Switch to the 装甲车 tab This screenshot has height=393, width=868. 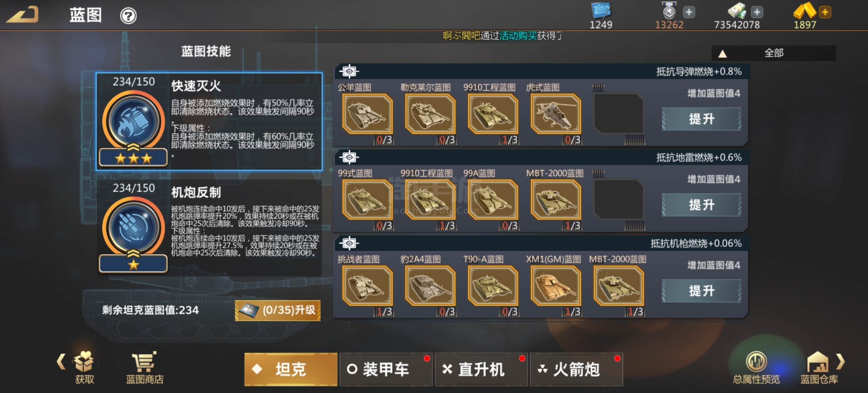click(x=386, y=369)
